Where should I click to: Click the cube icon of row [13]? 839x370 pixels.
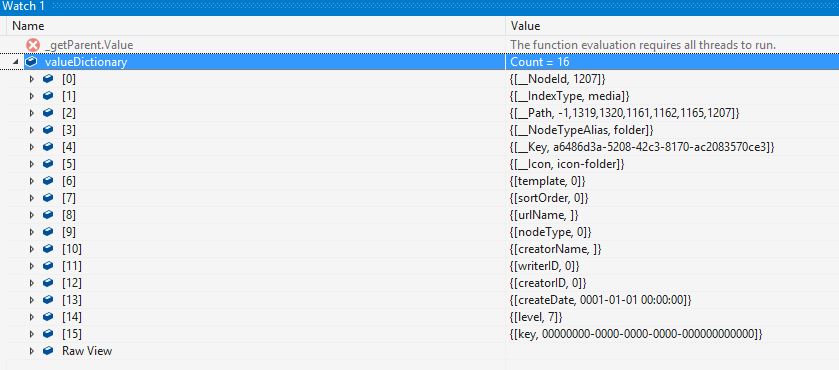48,300
